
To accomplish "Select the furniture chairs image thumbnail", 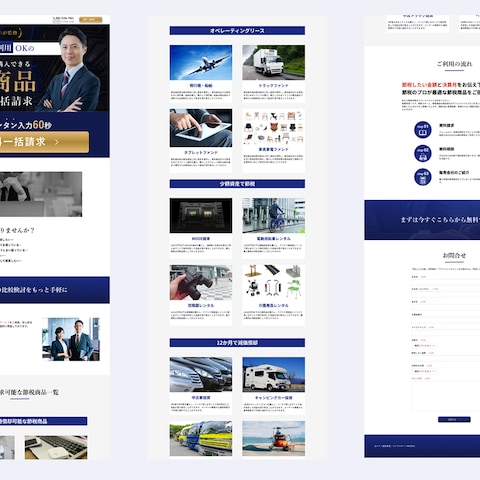I will 273,127.
